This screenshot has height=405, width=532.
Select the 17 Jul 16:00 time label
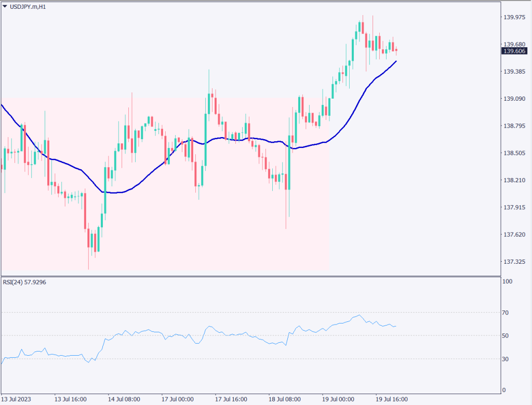231,399
